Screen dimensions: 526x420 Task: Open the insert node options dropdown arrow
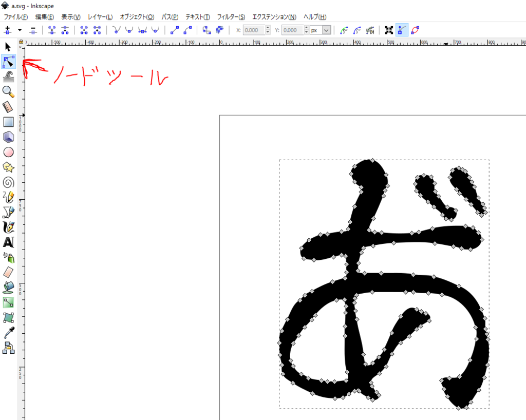coord(20,30)
